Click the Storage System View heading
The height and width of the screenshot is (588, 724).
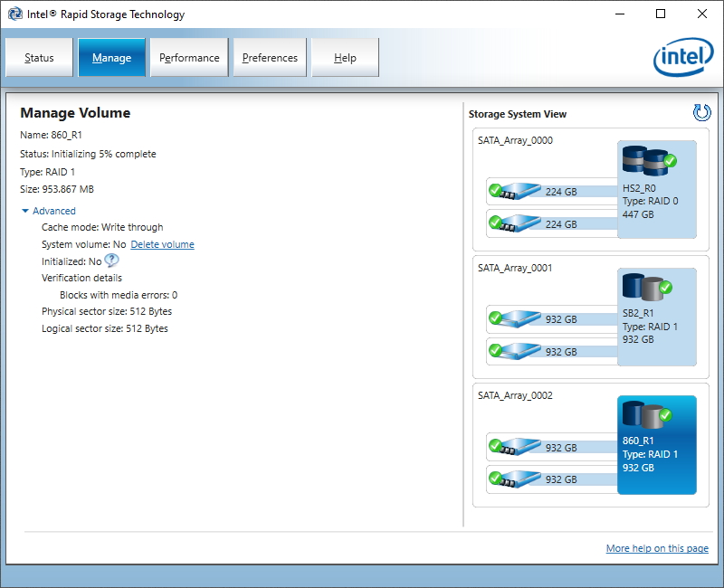pyautogui.click(x=518, y=114)
